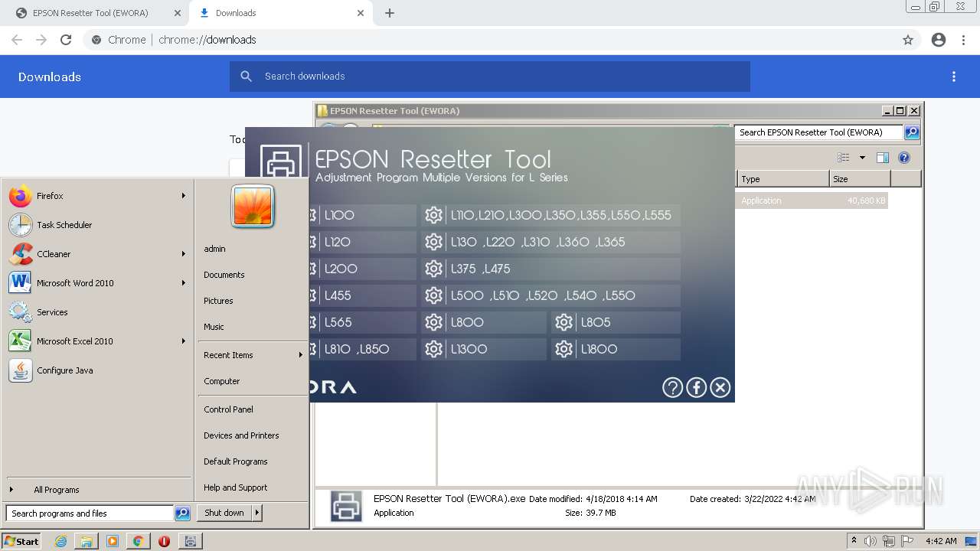
Task: Open Internet Explorer from taskbar
Action: coord(61,541)
